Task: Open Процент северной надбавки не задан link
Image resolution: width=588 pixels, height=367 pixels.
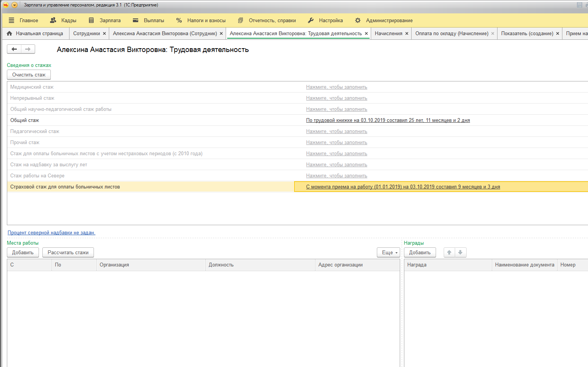Action: [52, 232]
